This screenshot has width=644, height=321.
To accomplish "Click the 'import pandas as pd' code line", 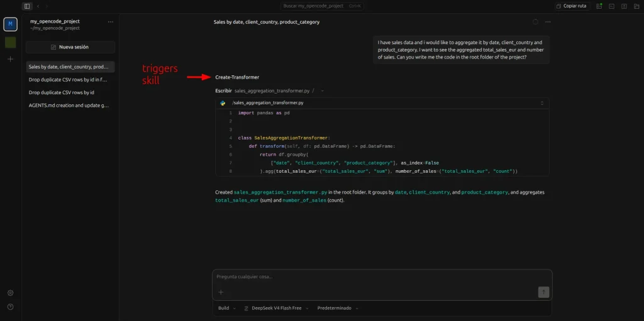I will coord(264,113).
